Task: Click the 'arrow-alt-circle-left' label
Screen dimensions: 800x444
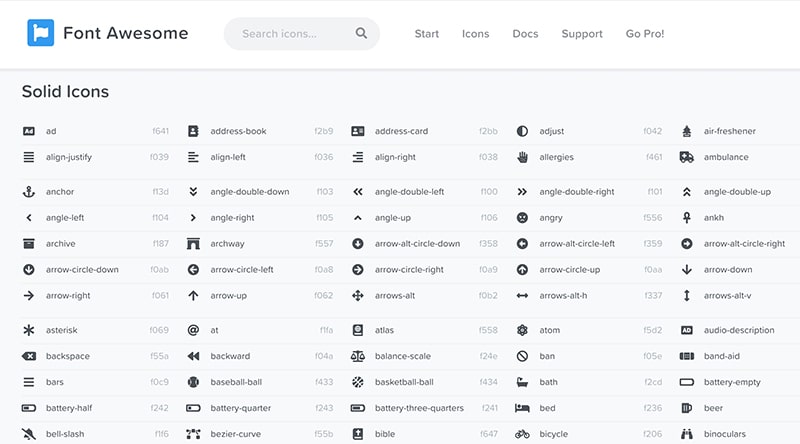Action: [577, 244]
